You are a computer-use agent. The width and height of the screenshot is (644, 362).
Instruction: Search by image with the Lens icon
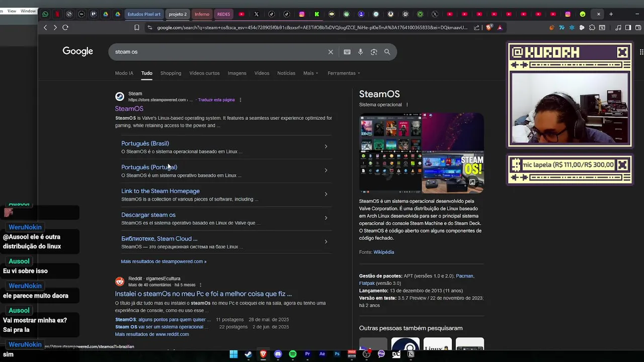click(x=374, y=52)
